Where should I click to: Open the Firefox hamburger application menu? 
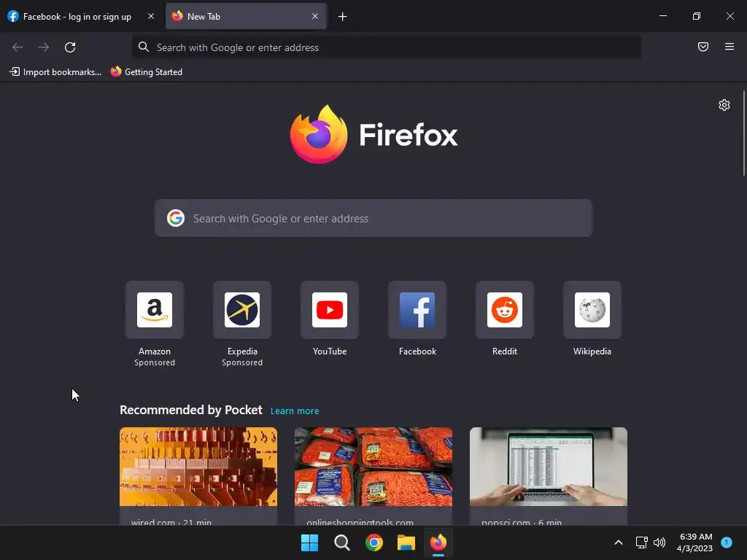(x=729, y=47)
